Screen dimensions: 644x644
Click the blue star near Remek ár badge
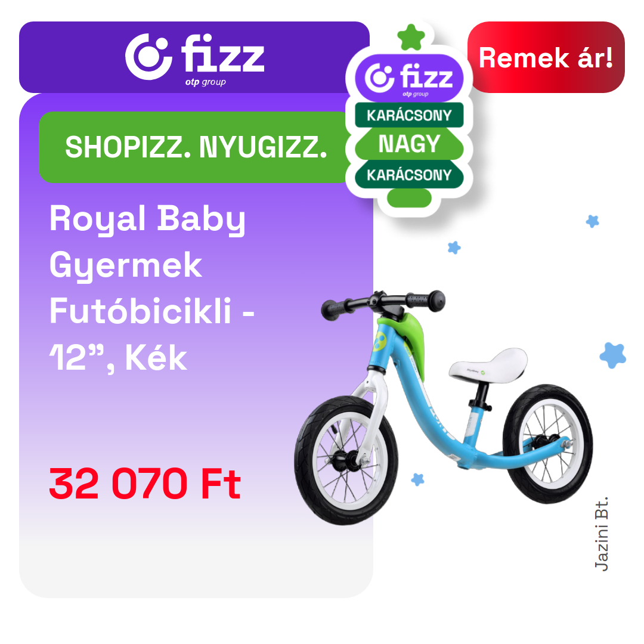pyautogui.click(x=592, y=221)
